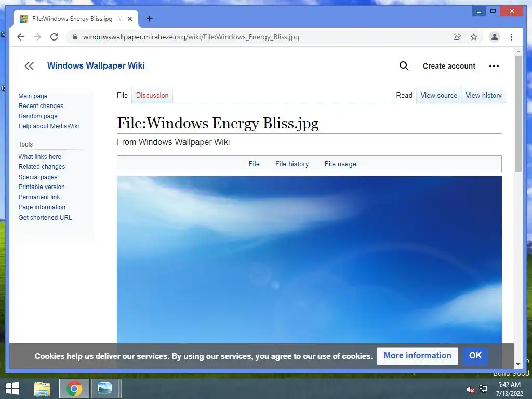Viewport: 532px width, 399px height.
Task: Open a new tab with the plus button
Action: [x=149, y=19]
